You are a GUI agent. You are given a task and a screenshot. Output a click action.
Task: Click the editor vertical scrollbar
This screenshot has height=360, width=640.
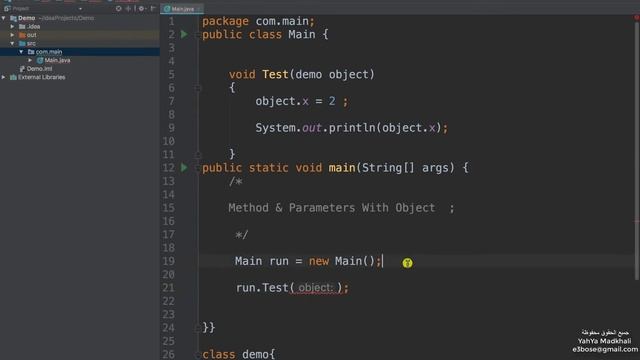coord(637,151)
